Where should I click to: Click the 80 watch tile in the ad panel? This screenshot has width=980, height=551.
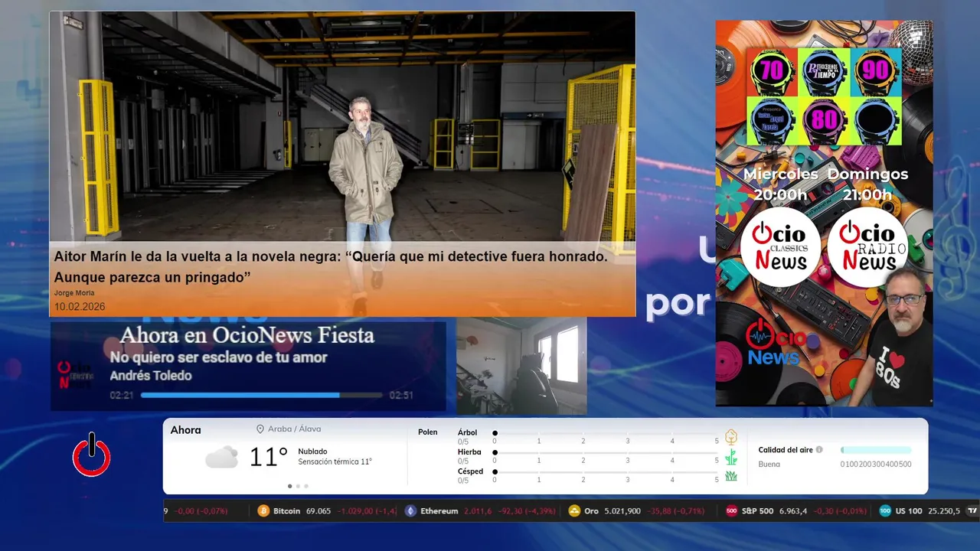(x=824, y=121)
